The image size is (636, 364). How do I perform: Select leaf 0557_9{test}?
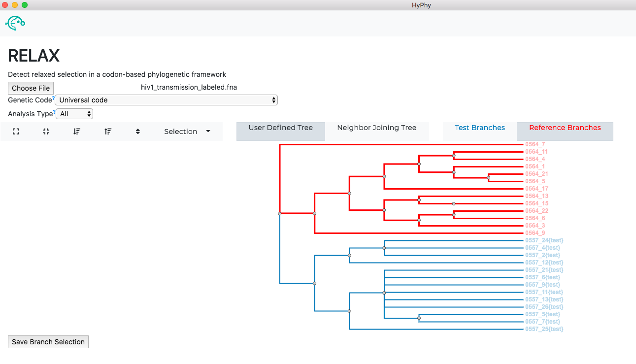pos(542,285)
